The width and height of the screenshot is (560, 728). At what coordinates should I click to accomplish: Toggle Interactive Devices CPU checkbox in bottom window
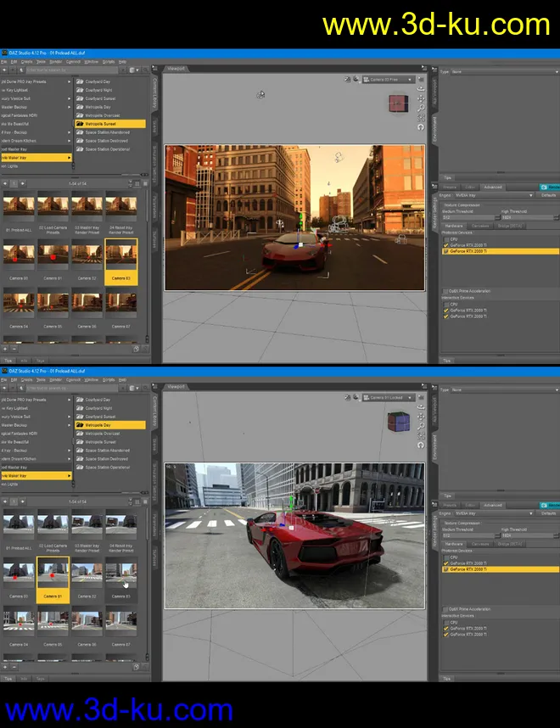point(446,621)
